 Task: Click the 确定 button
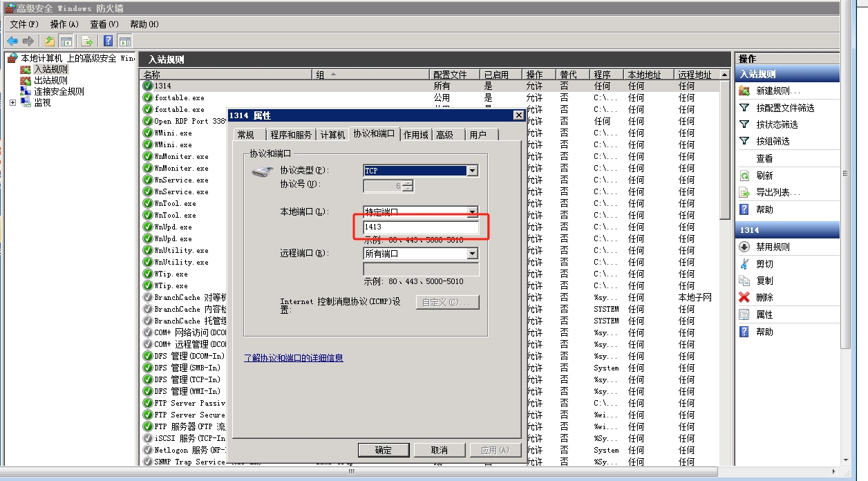(384, 450)
